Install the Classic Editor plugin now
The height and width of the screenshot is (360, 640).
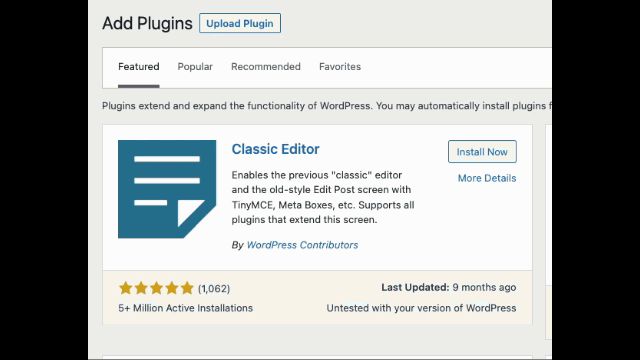(482, 152)
